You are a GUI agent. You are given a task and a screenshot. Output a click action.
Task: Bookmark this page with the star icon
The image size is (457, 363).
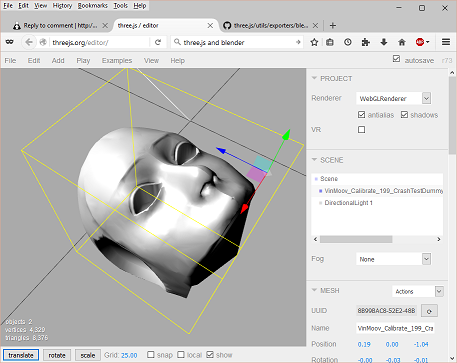pos(314,42)
